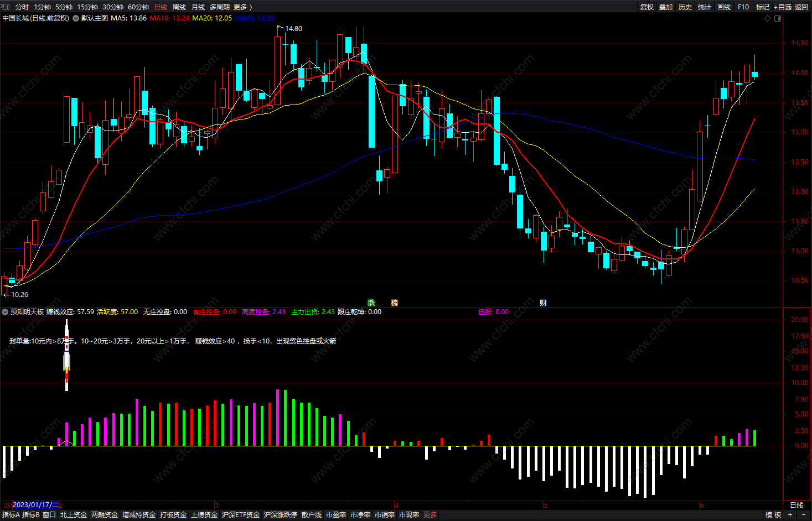Click the 高度控盘: 2.43 value
Image resolution: width=812 pixels, height=521 pixels.
coord(263,312)
